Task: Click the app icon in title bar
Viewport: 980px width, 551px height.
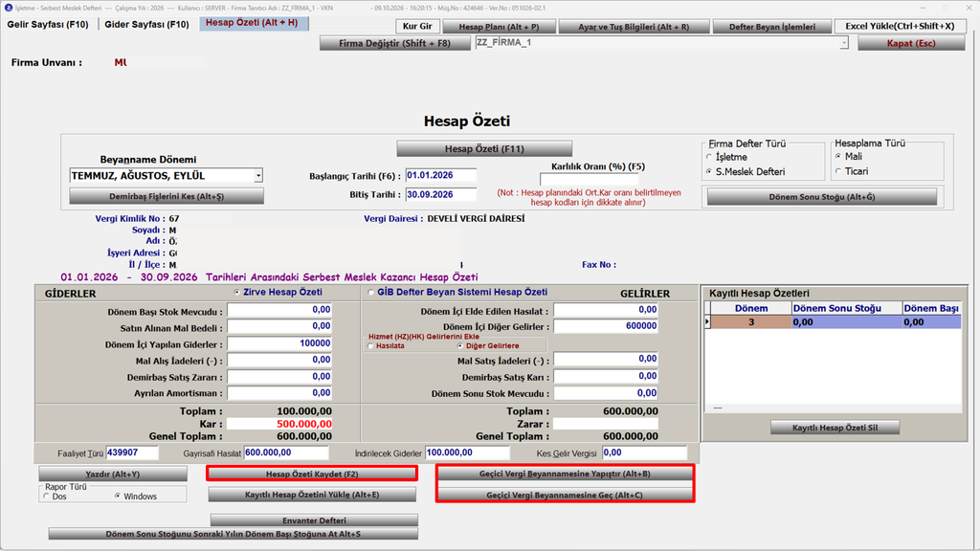Action: [8, 8]
